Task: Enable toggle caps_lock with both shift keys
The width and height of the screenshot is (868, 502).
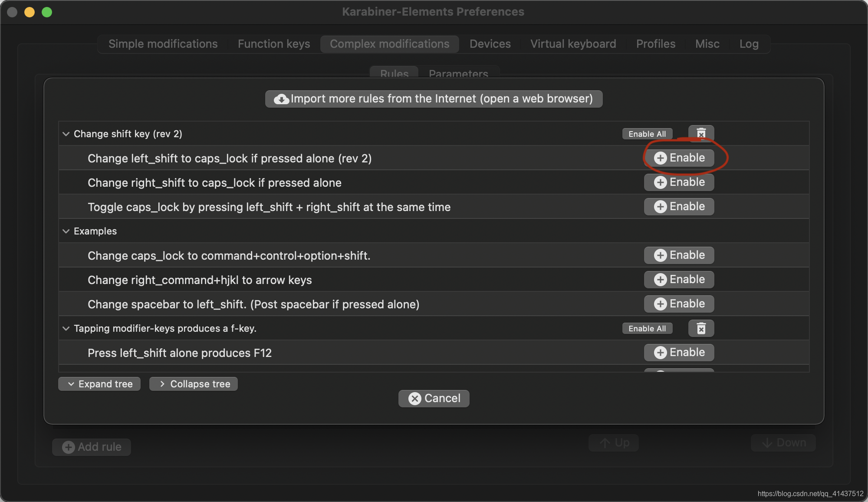Action: coord(679,207)
